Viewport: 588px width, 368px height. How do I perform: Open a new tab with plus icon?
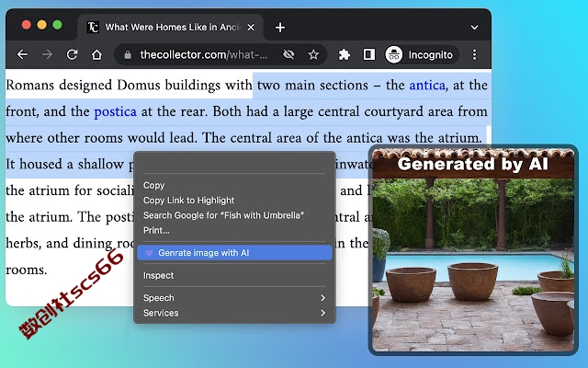coord(279,28)
